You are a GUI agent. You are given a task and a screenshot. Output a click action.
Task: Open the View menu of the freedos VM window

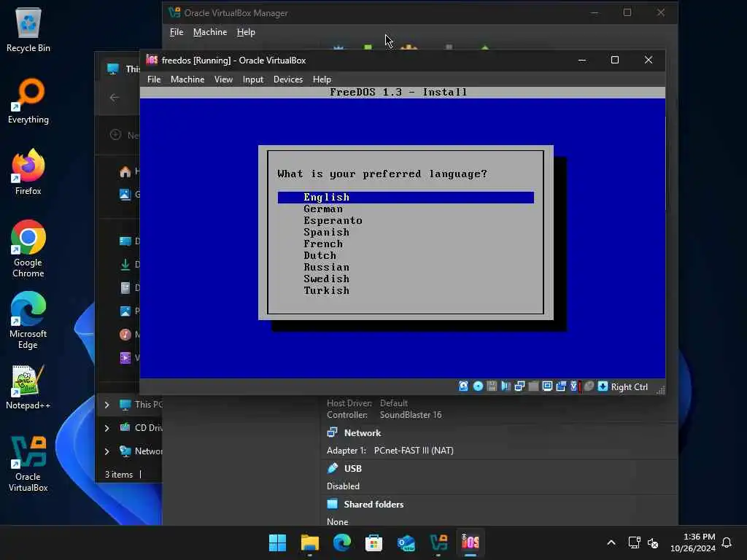[223, 79]
